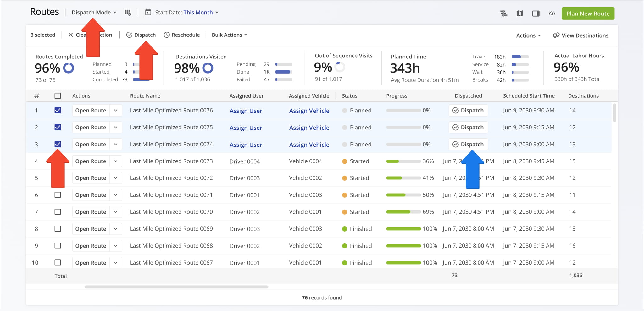Check the row 6 checkbox
The height and width of the screenshot is (311, 644).
pyautogui.click(x=58, y=195)
